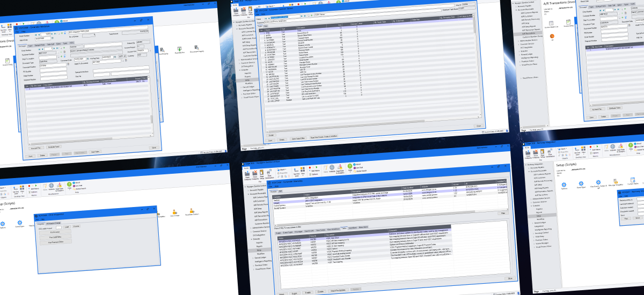Click Close button in Custom Tables window
This screenshot has height=295, width=644.
click(x=479, y=126)
